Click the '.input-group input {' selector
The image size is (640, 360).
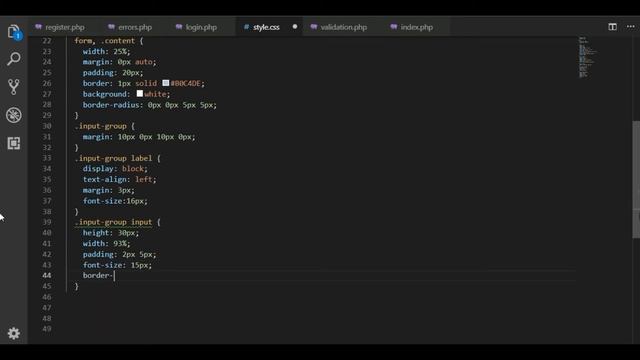point(118,222)
